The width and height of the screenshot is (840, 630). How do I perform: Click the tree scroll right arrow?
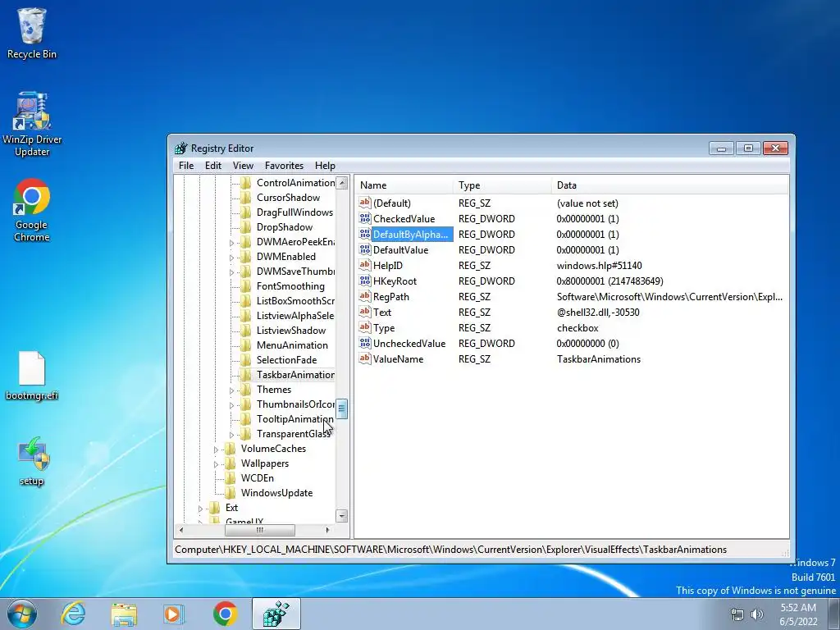tap(327, 530)
